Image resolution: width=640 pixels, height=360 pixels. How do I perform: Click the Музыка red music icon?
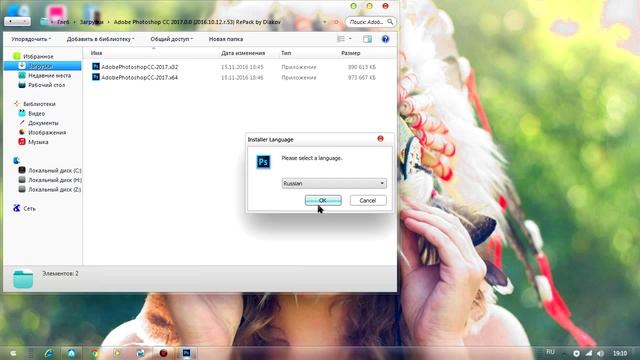pyautogui.click(x=22, y=142)
